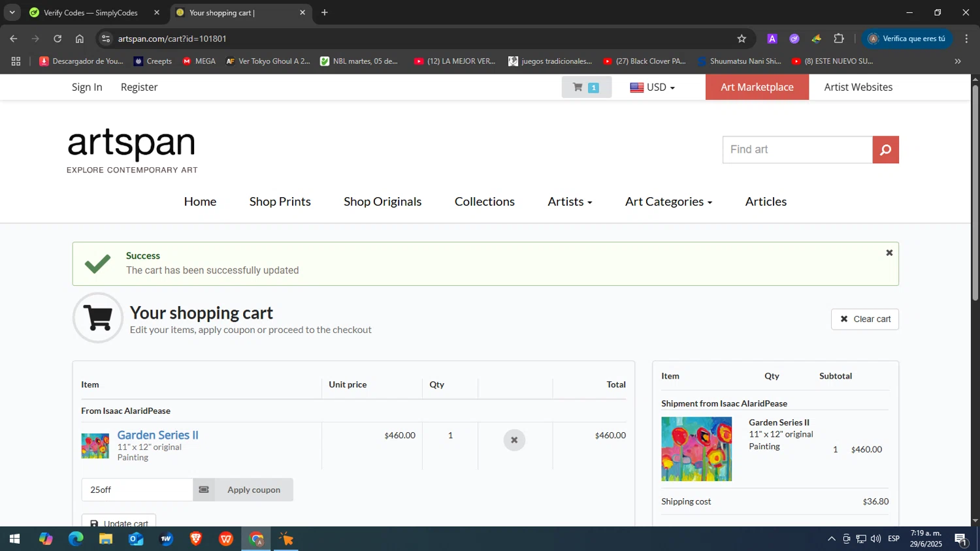This screenshot has height=551, width=980.
Task: Open volume control in system tray
Action: 875,539
